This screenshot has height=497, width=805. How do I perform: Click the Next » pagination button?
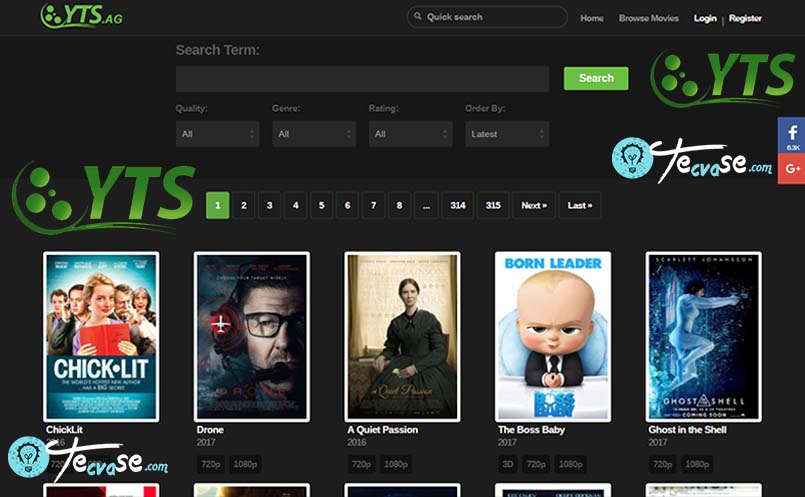pos(534,205)
